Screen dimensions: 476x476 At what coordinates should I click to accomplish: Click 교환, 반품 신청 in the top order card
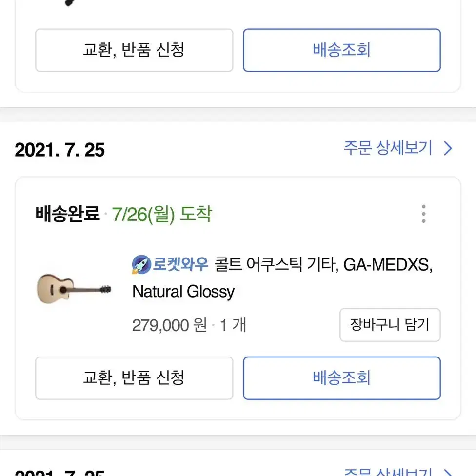click(x=134, y=50)
